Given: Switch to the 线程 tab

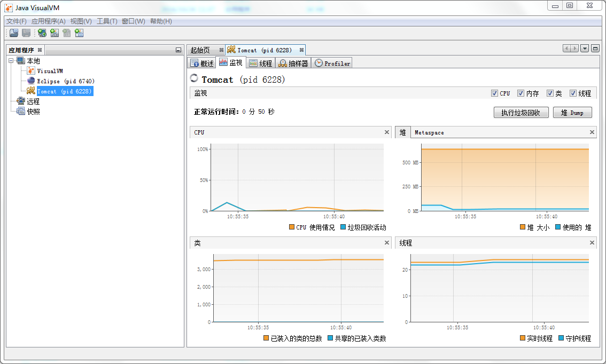Looking at the screenshot, I should click(x=261, y=64).
